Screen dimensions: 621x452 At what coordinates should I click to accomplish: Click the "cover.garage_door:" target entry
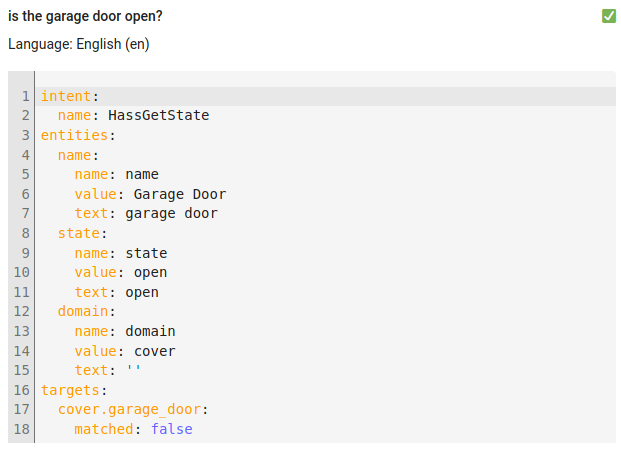(132, 409)
